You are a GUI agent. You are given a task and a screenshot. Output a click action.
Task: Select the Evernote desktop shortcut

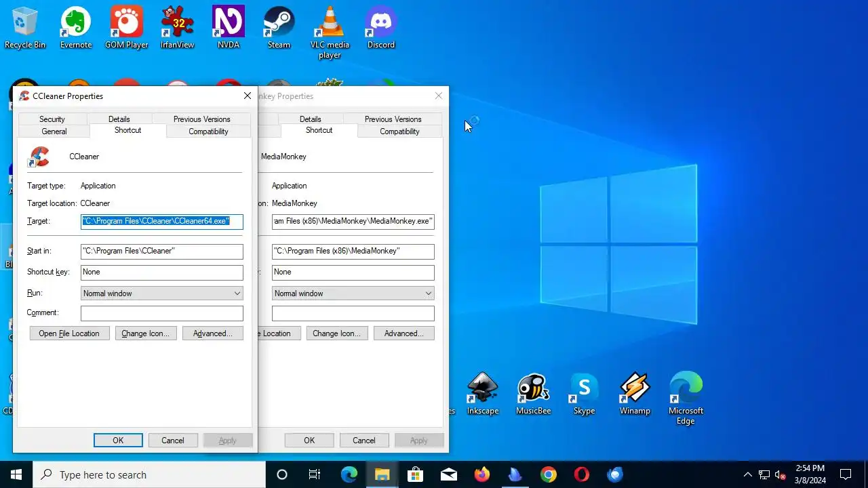(x=76, y=28)
